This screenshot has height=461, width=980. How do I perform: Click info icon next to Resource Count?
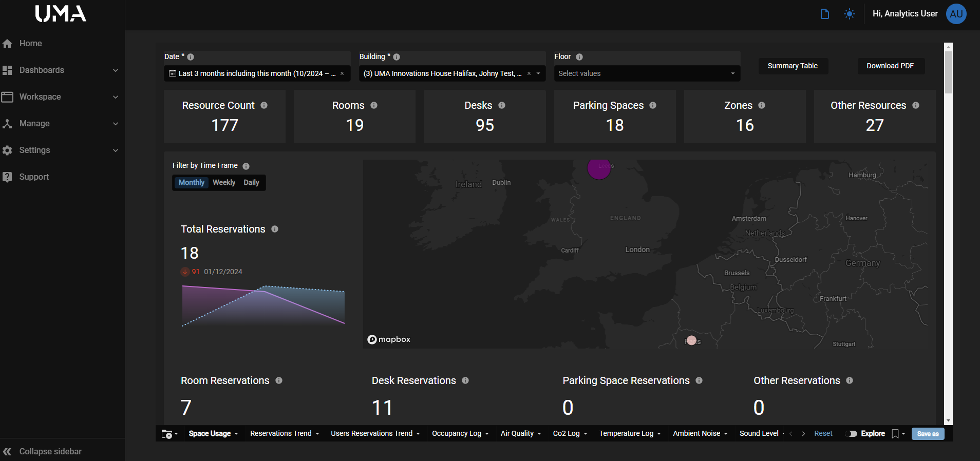[x=264, y=105]
